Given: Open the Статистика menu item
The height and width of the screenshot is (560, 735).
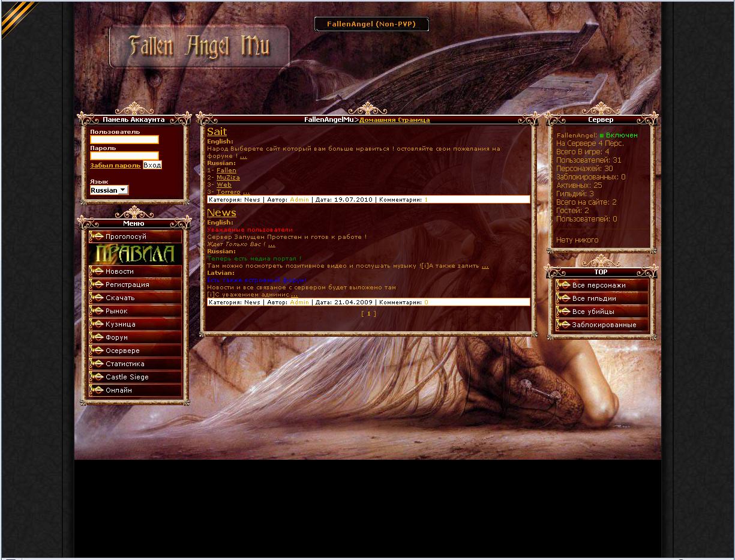Looking at the screenshot, I should [135, 364].
